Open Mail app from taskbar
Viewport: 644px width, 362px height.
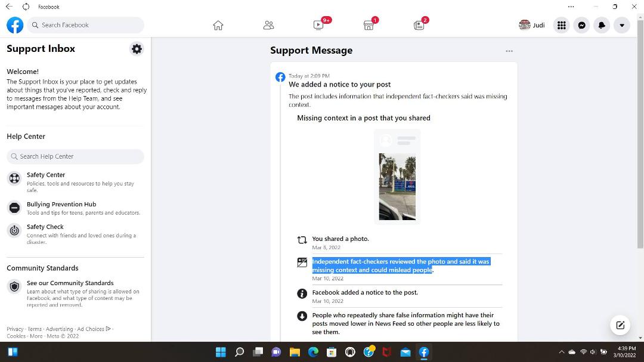click(405, 352)
